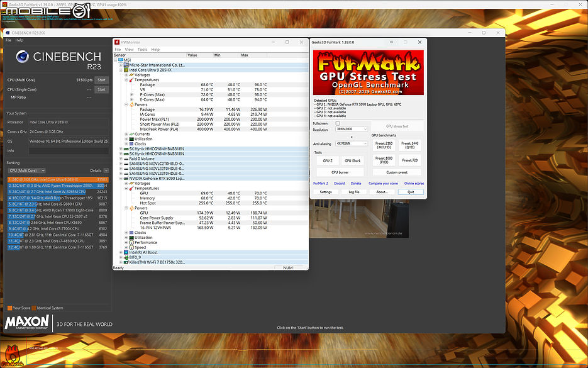Screen dimensions: 588x368
Task: Start the CPU (Multi Core) test in Cinebench
Action: click(x=102, y=80)
